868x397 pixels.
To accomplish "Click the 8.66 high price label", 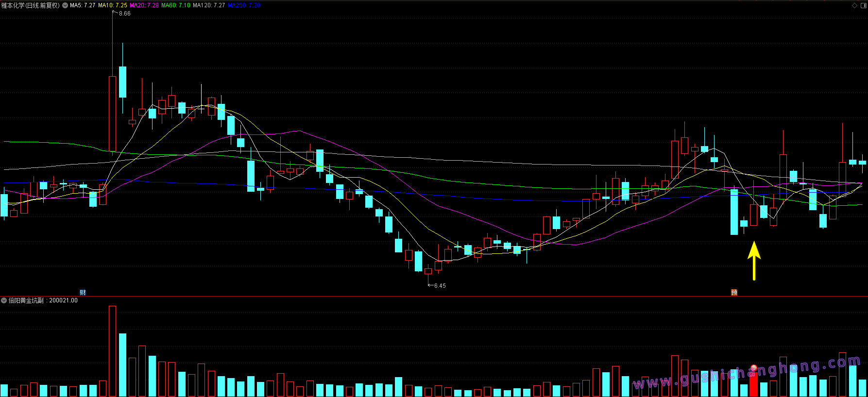I will coord(124,14).
